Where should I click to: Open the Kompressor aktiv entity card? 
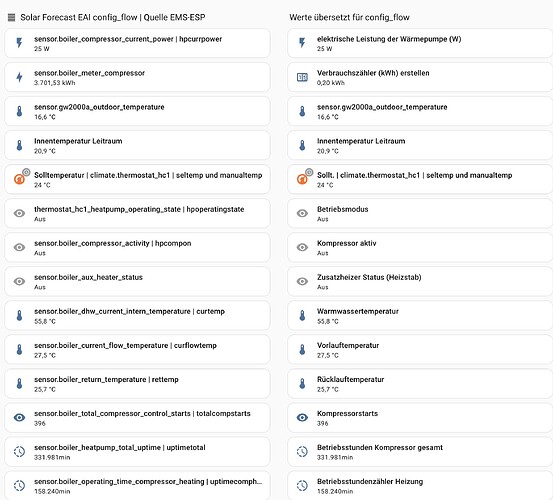(x=420, y=247)
